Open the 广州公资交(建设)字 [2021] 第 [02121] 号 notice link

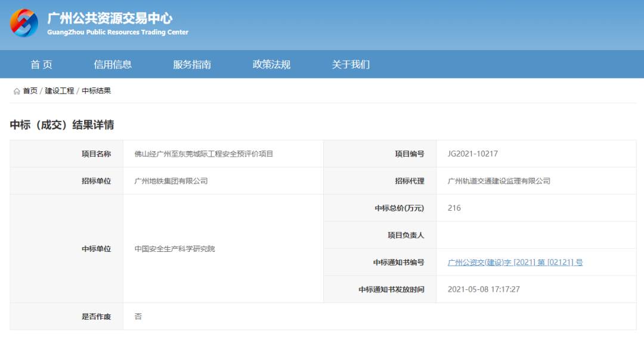515,263
